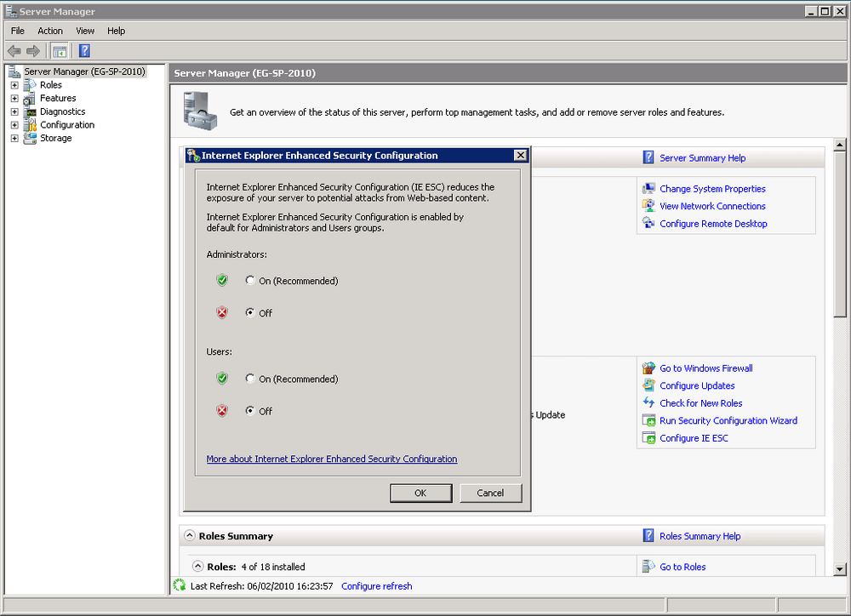851x616 pixels.
Task: Open the View Network Connections link
Action: click(x=712, y=206)
